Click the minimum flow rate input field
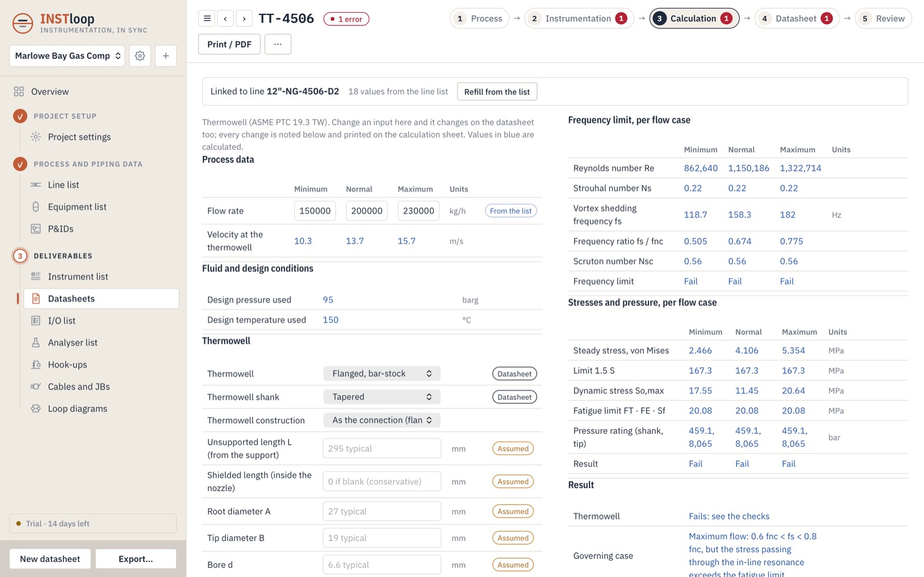This screenshot has height=577, width=924. pos(315,211)
